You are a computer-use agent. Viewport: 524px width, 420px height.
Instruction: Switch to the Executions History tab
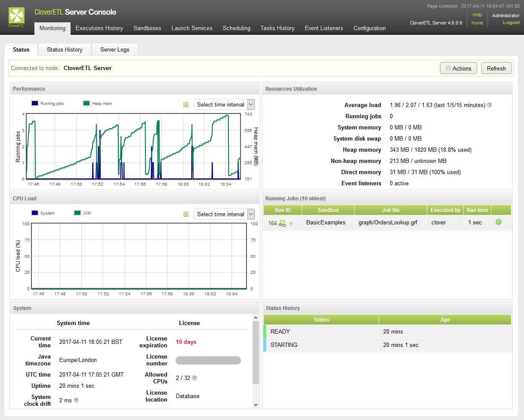tap(99, 28)
